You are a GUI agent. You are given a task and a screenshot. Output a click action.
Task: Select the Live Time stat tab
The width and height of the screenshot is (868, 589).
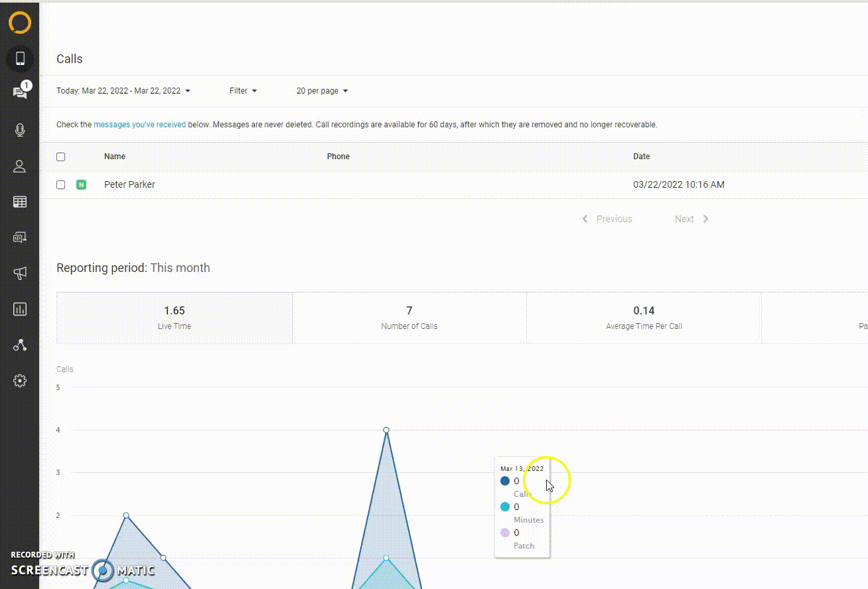click(175, 318)
